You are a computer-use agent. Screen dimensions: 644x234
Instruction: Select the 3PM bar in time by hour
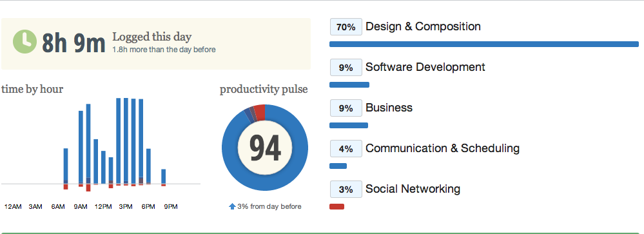[x=126, y=142]
